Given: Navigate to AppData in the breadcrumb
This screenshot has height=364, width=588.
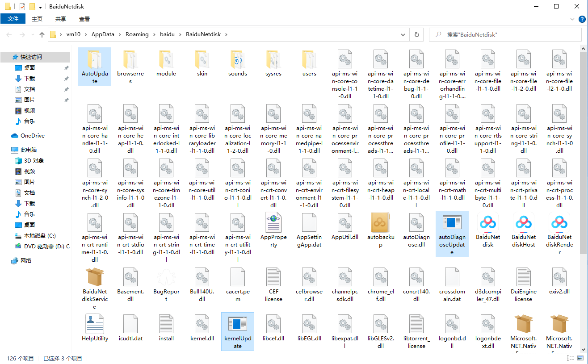Looking at the screenshot, I should [103, 34].
